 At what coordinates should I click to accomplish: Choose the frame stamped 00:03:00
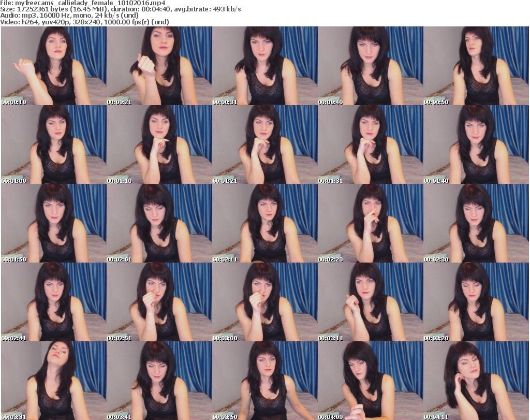(265, 302)
